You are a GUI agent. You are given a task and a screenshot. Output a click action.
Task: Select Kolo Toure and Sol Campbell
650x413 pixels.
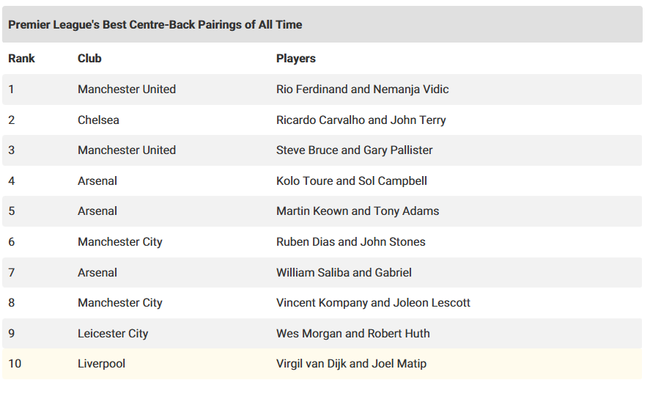[351, 181]
